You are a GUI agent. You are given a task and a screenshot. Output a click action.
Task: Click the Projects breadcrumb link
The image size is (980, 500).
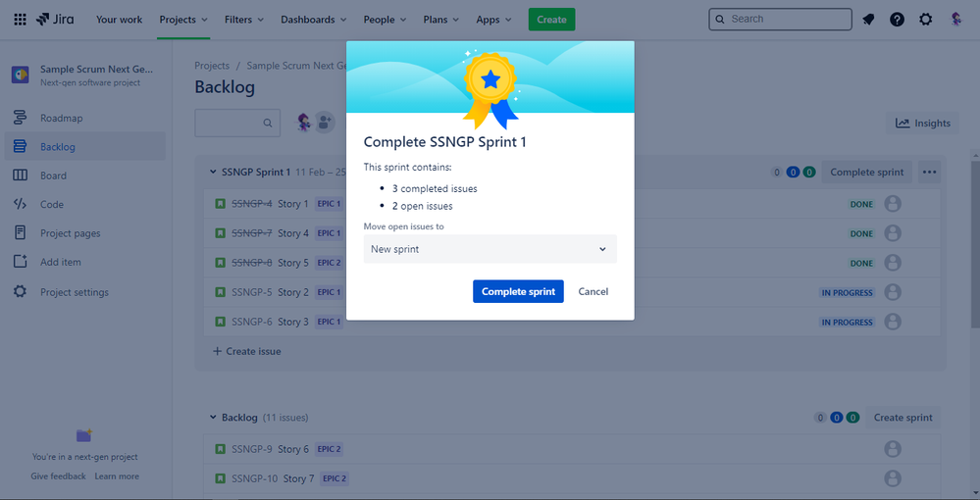[212, 66]
